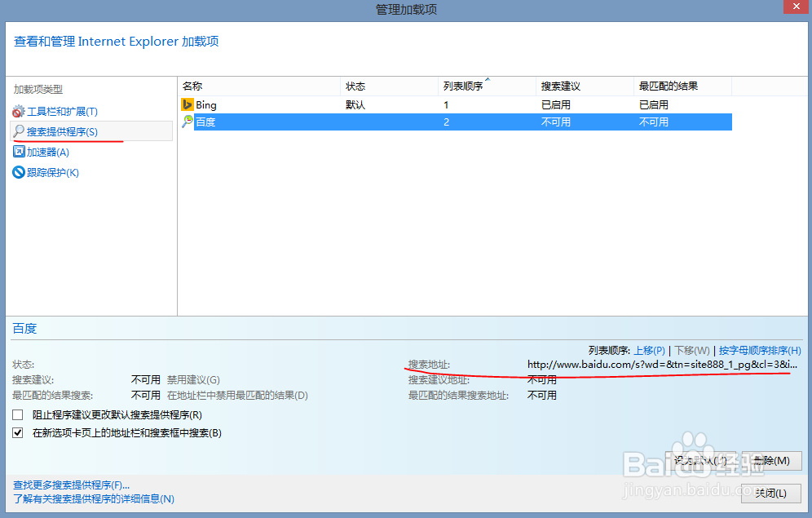
Task: Click 在地址栏中禁用最匹配的结果(D) link
Action: coord(237,396)
